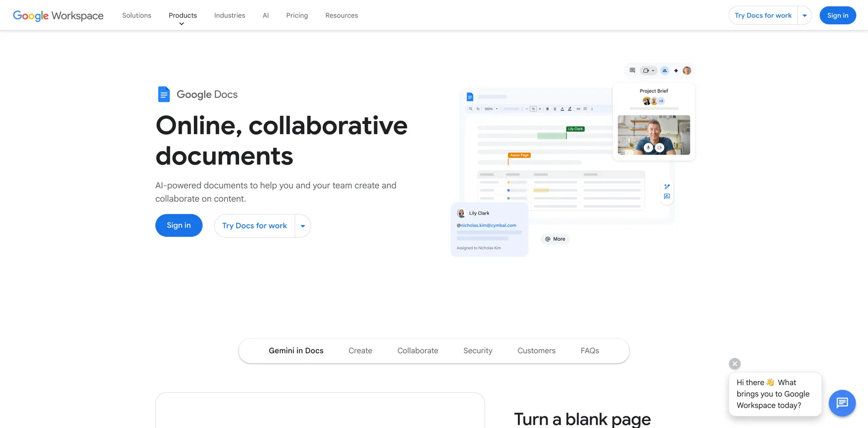Click the blue Google Docs logo icon beside the heading
The height and width of the screenshot is (428, 868).
[164, 94]
